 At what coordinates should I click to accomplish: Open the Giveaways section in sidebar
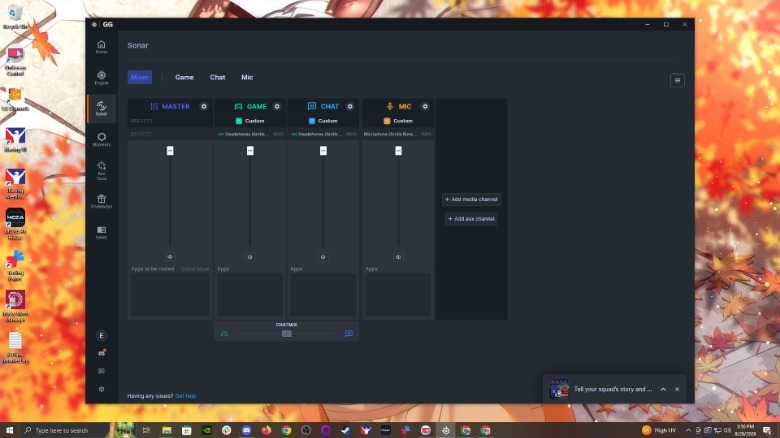[x=101, y=201]
